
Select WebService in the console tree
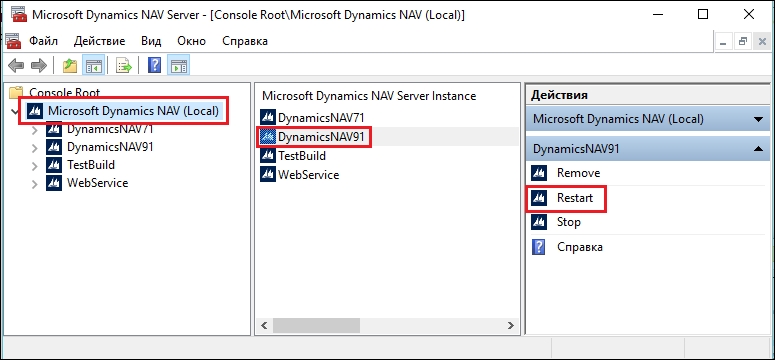click(x=97, y=183)
